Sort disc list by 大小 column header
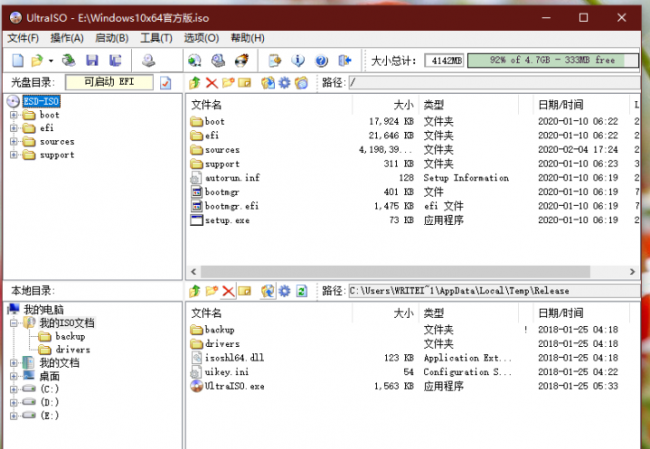Viewport: 650px width, 449px height. pos(386,105)
